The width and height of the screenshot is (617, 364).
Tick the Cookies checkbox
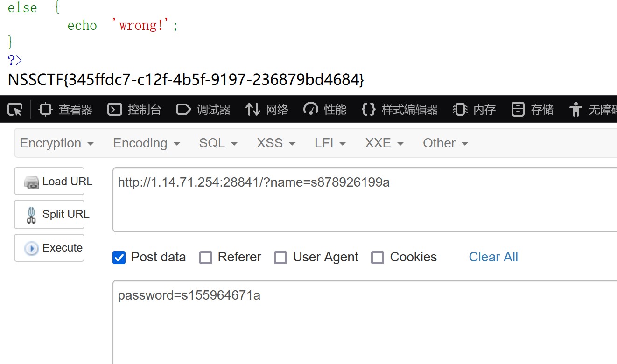[x=378, y=258]
